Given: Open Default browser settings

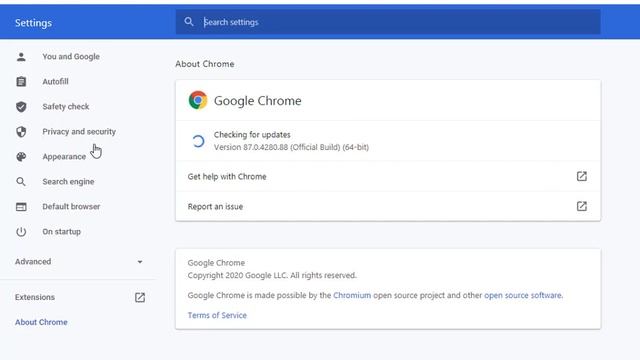Looking at the screenshot, I should coord(71,207).
